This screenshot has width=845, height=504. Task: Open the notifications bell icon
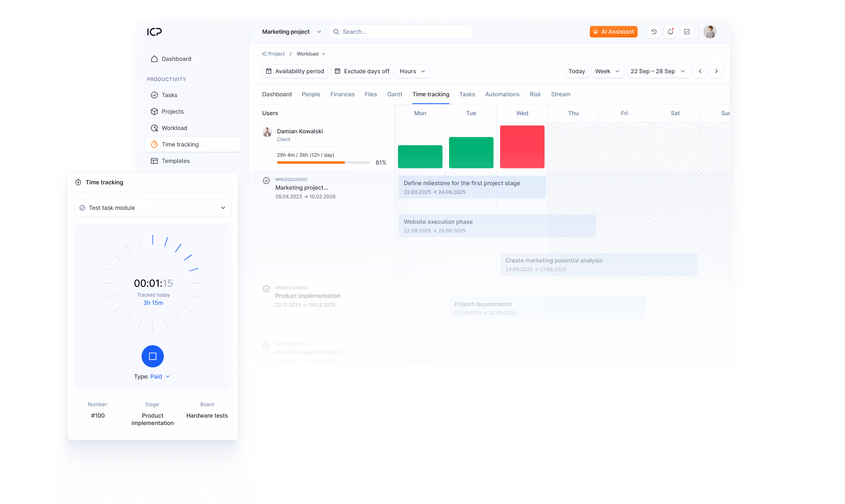coord(670,32)
